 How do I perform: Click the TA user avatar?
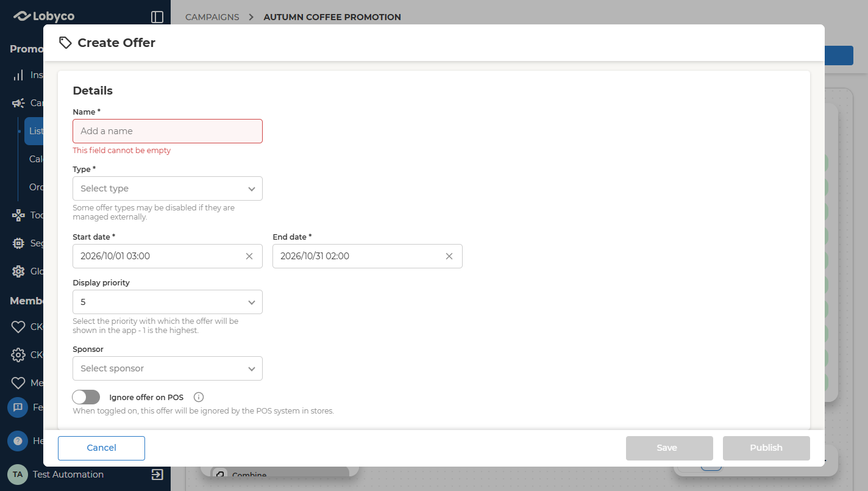tap(18, 474)
